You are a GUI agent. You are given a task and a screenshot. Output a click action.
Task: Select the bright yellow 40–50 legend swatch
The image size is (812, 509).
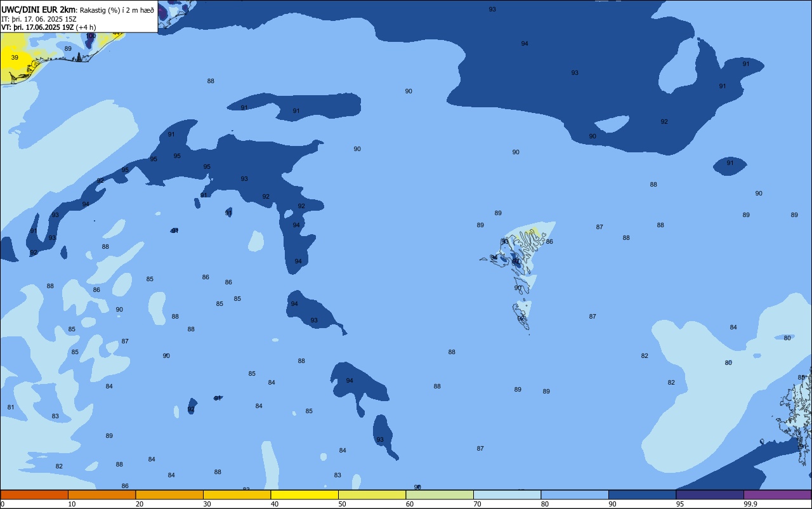[304, 494]
